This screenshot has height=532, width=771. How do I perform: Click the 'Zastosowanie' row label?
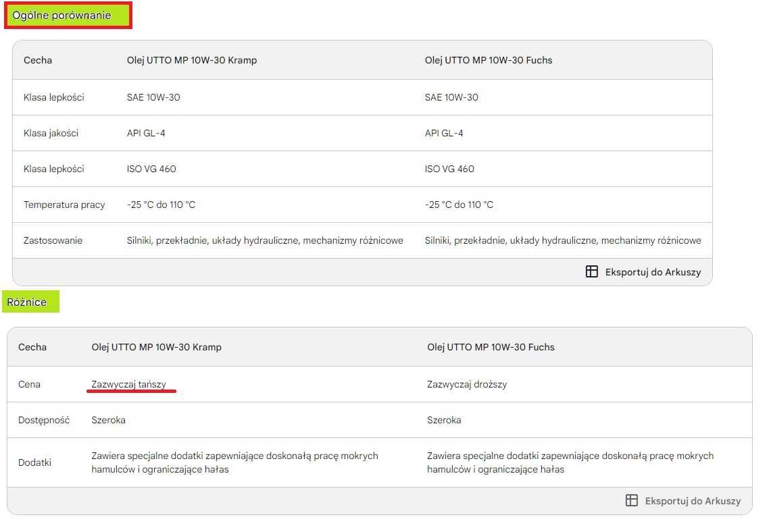[53, 241]
